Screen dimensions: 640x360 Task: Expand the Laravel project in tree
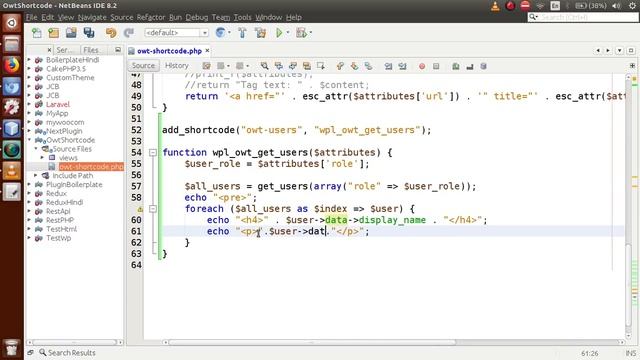29,104
